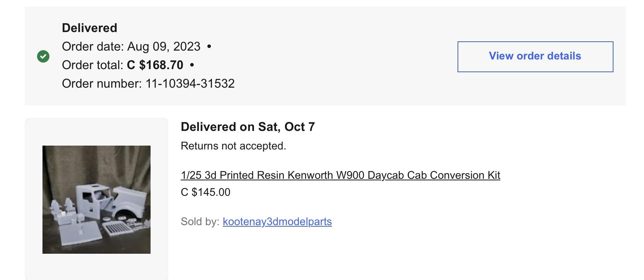
Task: Click the Delivered on Sat, Oct 7 heading
Action: (247, 127)
